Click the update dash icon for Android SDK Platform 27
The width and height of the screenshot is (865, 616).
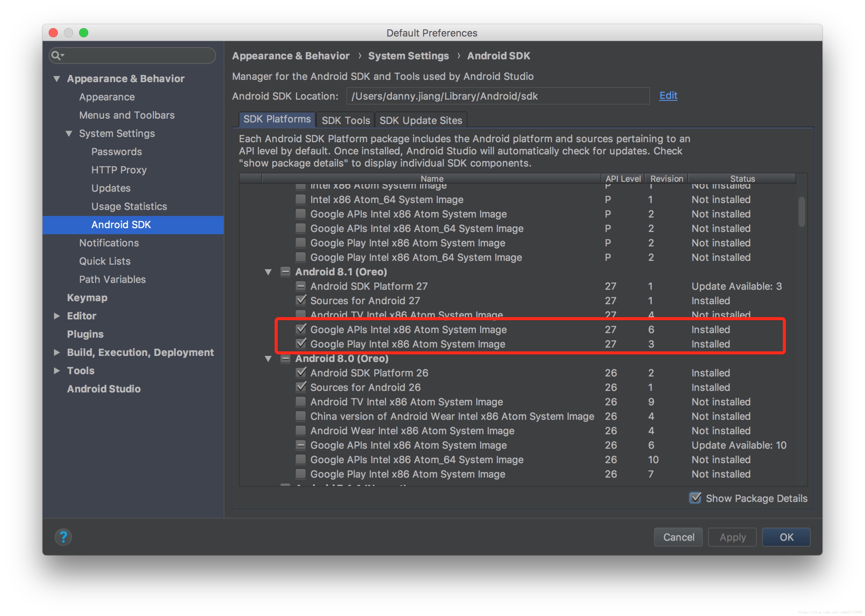(x=301, y=286)
